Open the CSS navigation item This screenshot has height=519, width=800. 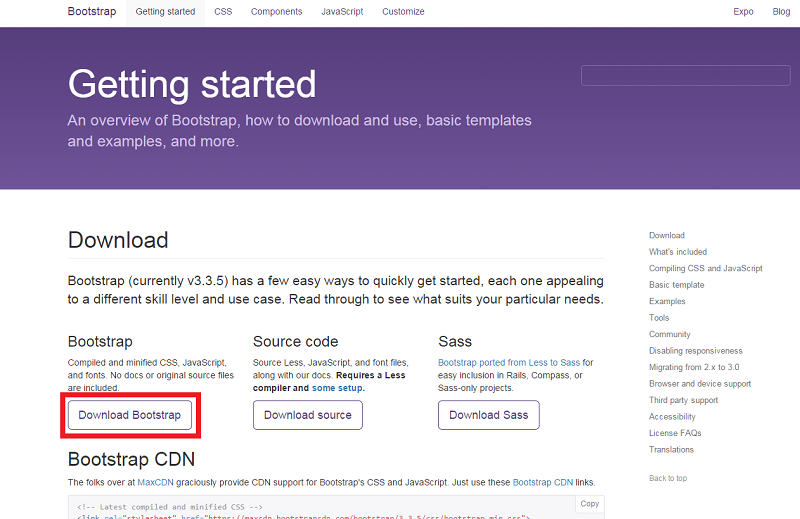[x=222, y=12]
